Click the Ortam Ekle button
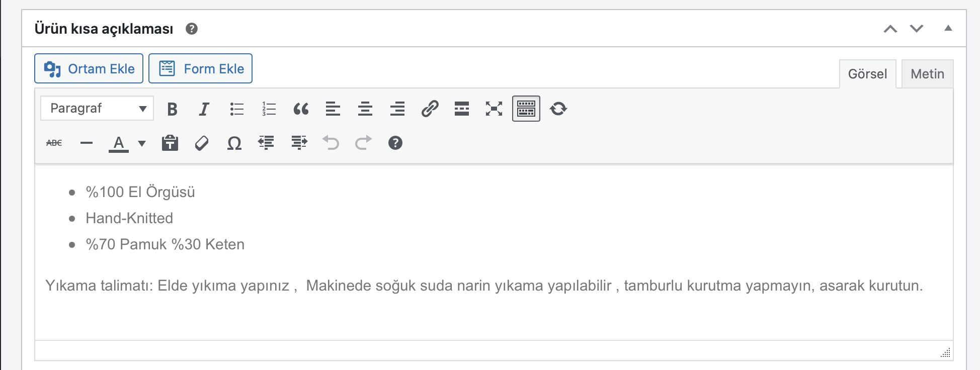 click(x=89, y=68)
